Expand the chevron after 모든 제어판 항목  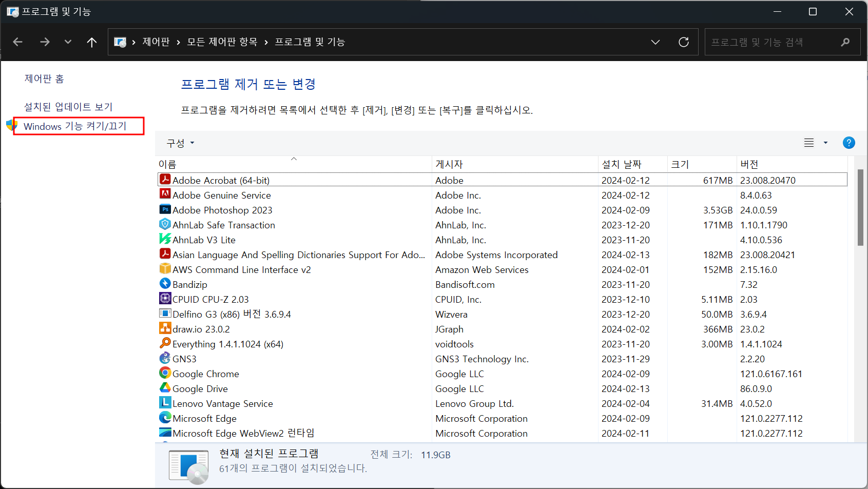pyautogui.click(x=266, y=42)
